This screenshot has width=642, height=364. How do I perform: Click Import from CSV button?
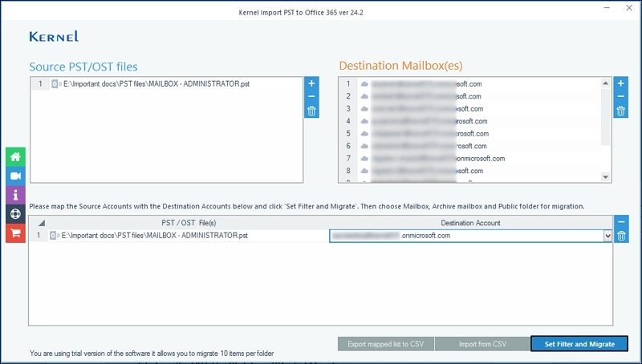pos(482,344)
